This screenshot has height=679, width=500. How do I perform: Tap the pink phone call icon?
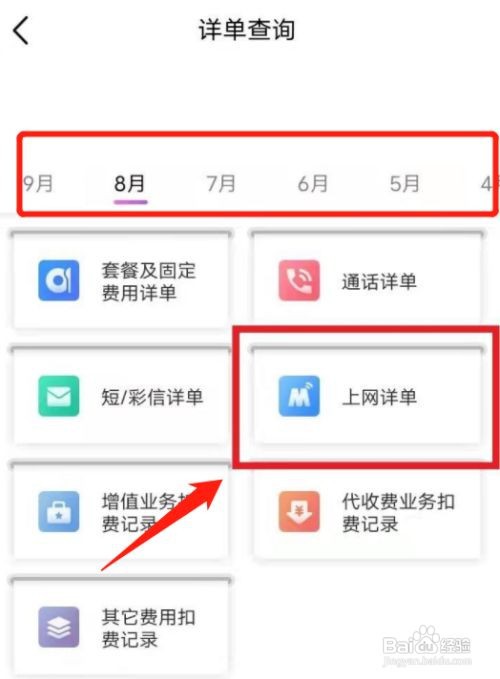(x=299, y=280)
